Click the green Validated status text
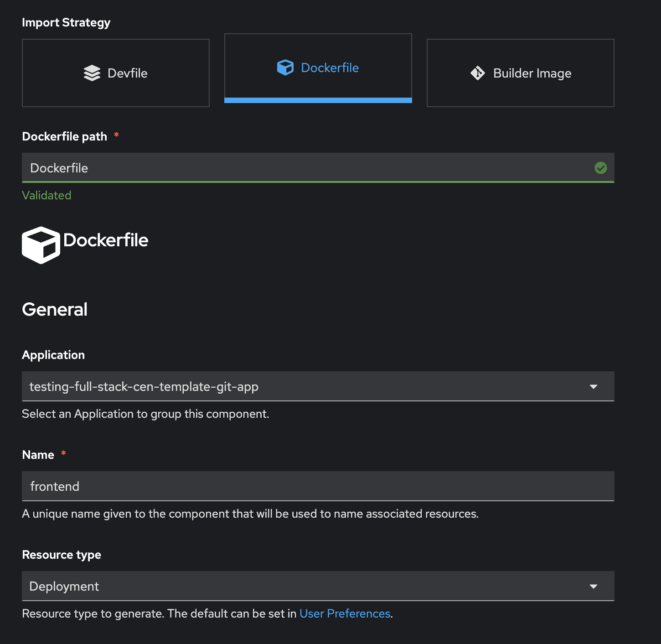The image size is (661, 644). tap(46, 195)
